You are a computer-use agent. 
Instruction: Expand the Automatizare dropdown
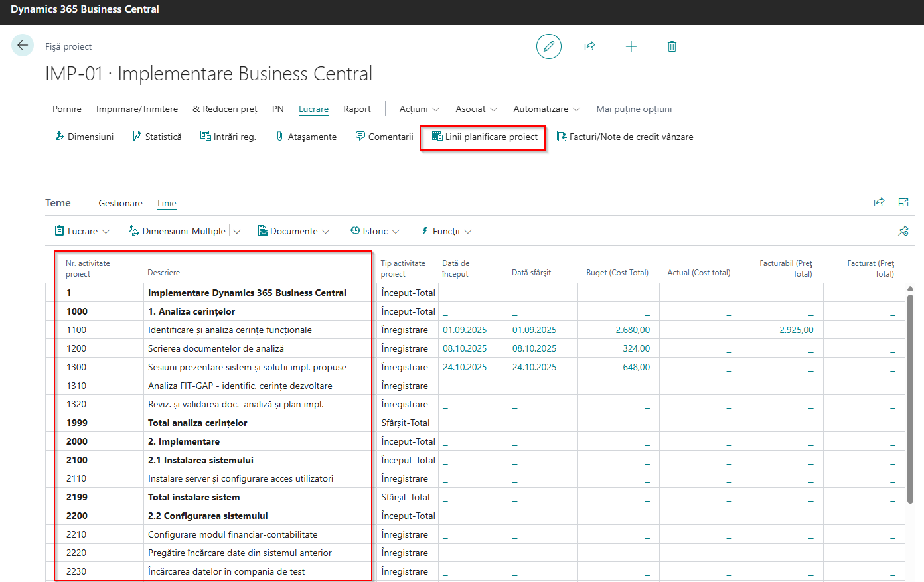pyautogui.click(x=546, y=109)
